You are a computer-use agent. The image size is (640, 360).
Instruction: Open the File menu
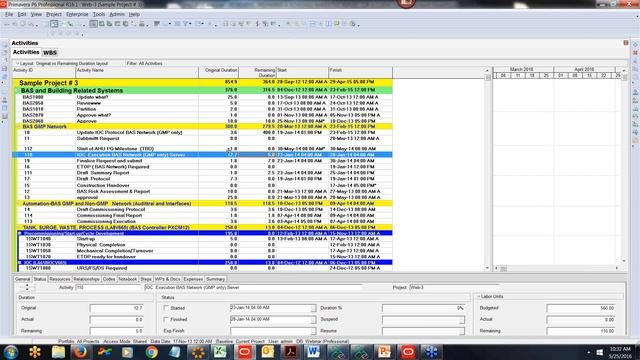point(9,14)
